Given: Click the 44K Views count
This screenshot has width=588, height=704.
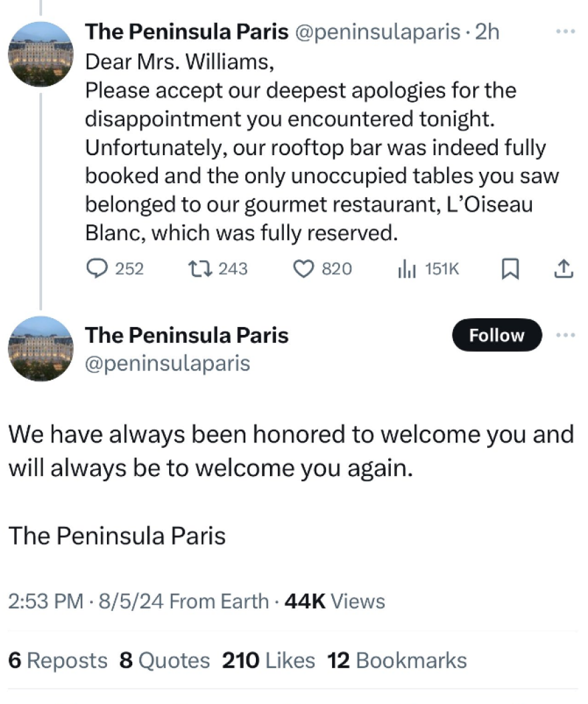Looking at the screenshot, I should [335, 601].
